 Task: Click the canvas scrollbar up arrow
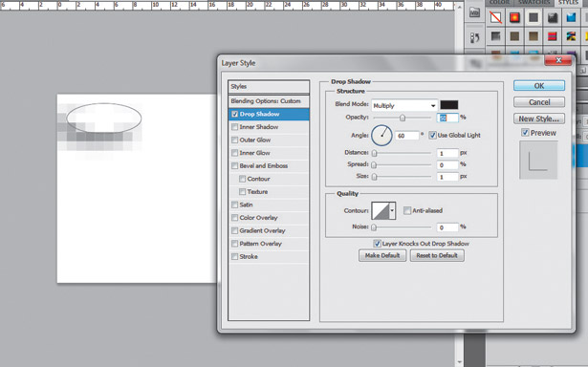pos(459,7)
